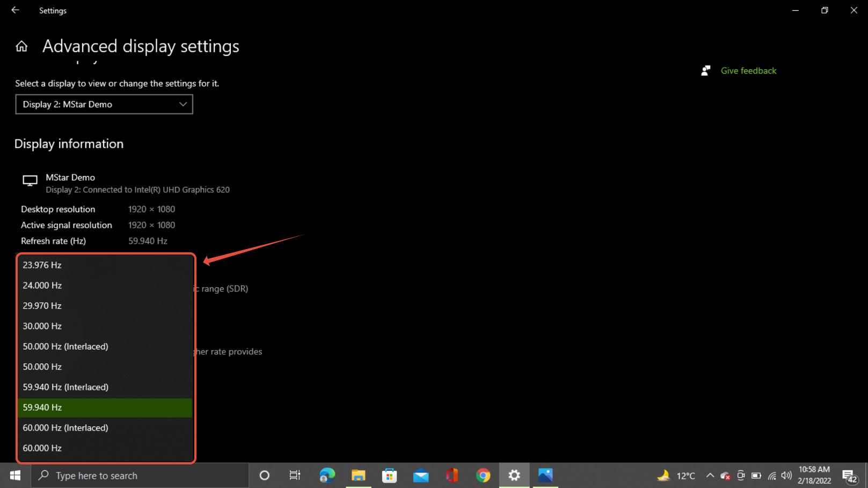The image size is (868, 488).
Task: Click the Active signal resolution 1920 × 1080 value
Action: 151,225
